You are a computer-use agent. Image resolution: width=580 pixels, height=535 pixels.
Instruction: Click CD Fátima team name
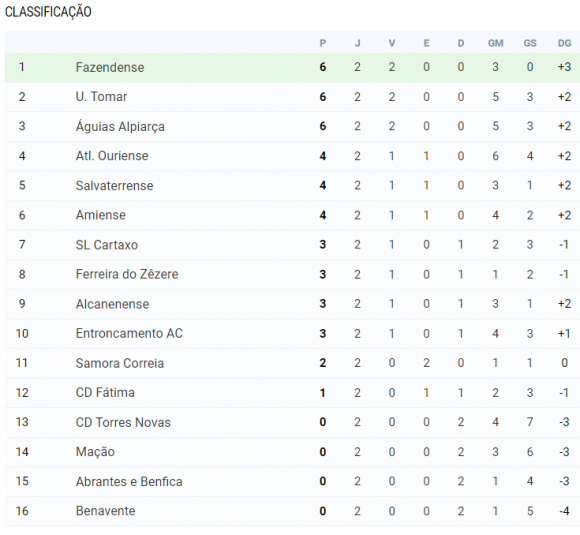coord(105,393)
